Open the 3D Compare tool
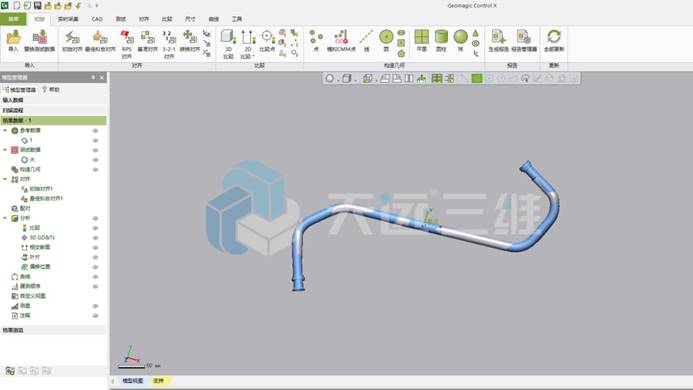Viewport: 693px width, 390px height. point(228,43)
